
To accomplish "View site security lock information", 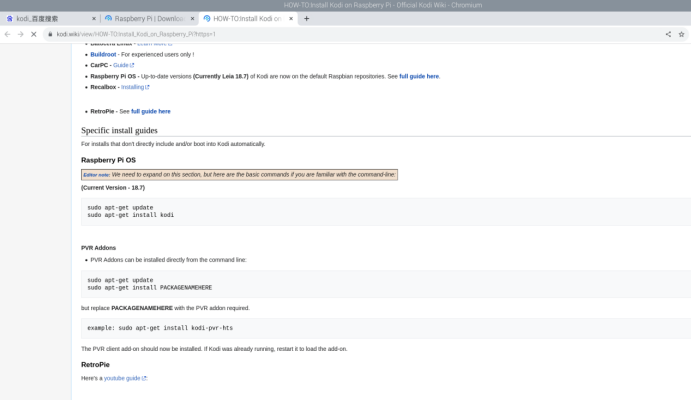I will (x=50, y=34).
